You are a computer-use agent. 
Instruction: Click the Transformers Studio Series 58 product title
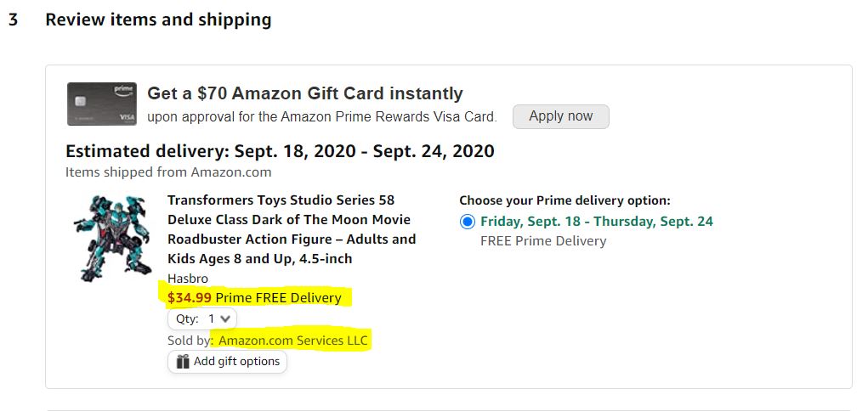[x=292, y=229]
